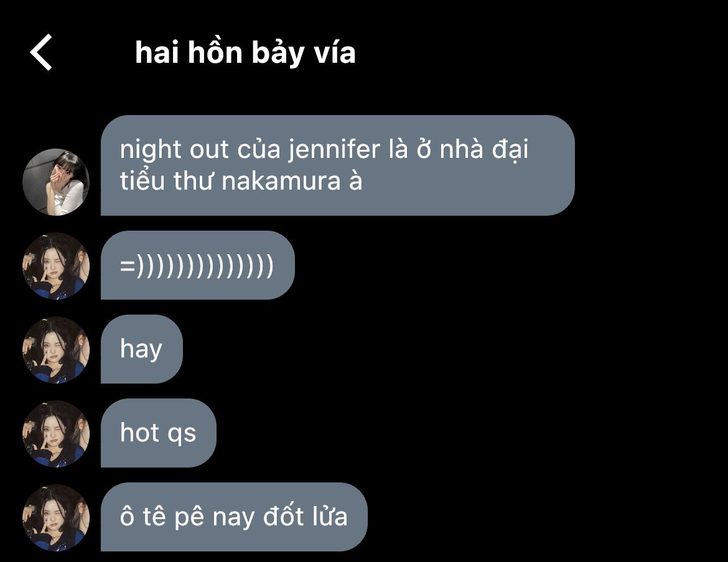Click the words 'night out' in the first message
728x562 pixels.
(x=175, y=150)
